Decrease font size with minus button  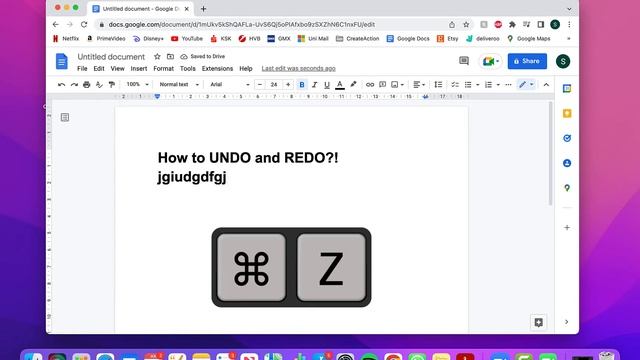260,84
